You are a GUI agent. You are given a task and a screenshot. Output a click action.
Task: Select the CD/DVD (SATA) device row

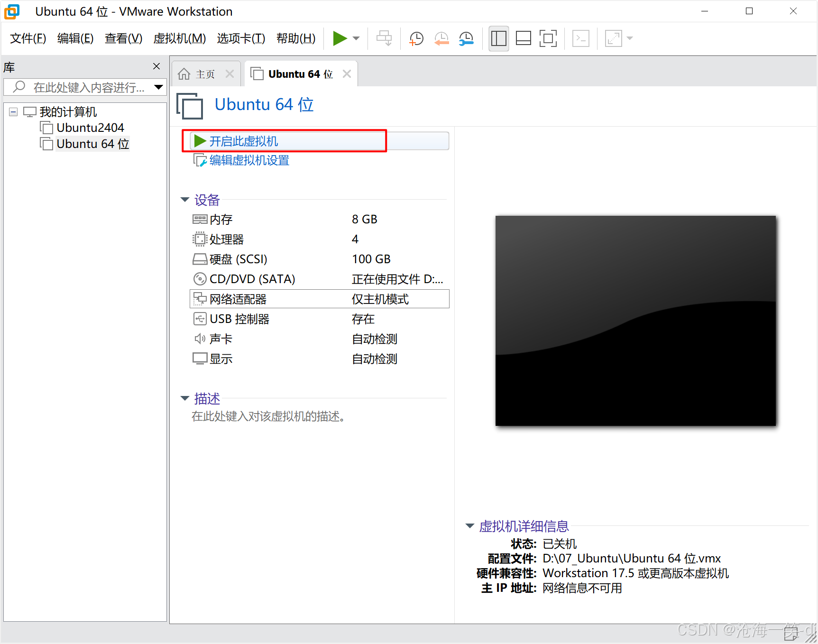tap(320, 279)
